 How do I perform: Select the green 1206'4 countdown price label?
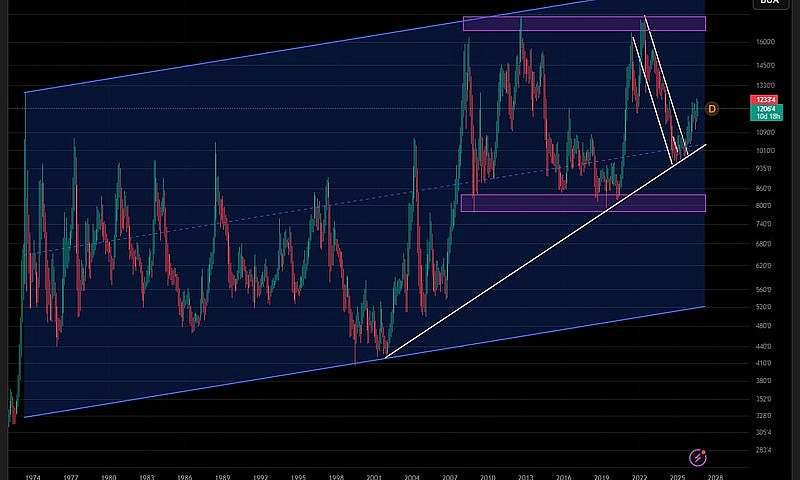click(766, 113)
